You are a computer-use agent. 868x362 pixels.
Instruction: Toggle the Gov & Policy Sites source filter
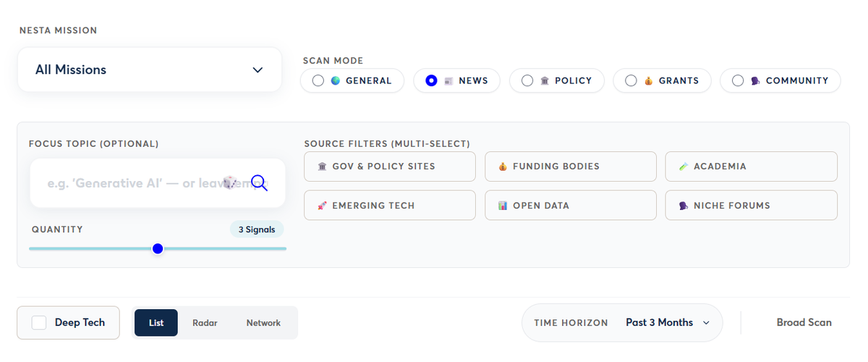[x=390, y=167]
